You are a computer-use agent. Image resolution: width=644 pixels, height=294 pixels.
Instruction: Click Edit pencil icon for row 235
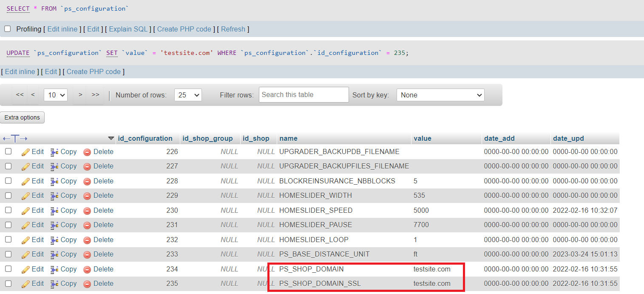(x=26, y=284)
